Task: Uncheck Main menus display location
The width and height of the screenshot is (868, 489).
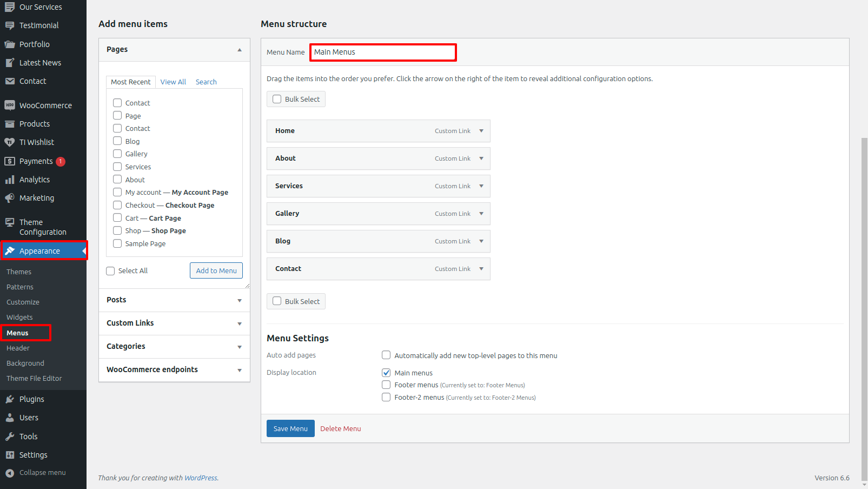Action: [386, 373]
